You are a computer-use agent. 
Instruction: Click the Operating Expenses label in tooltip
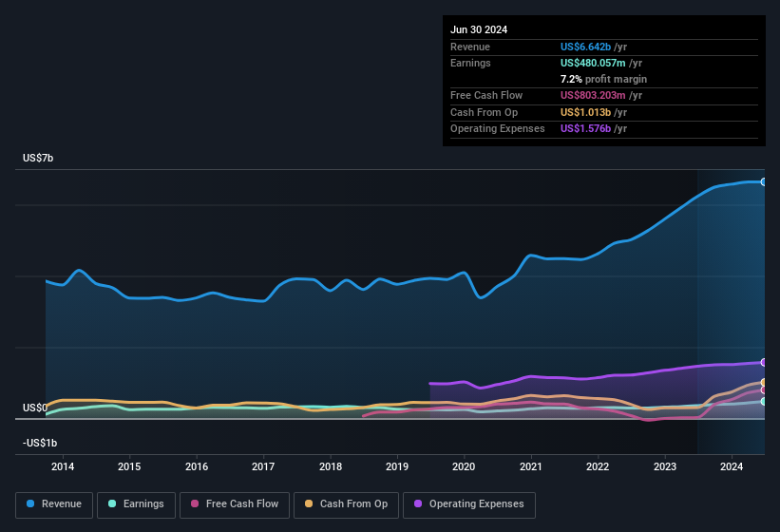[498, 129]
